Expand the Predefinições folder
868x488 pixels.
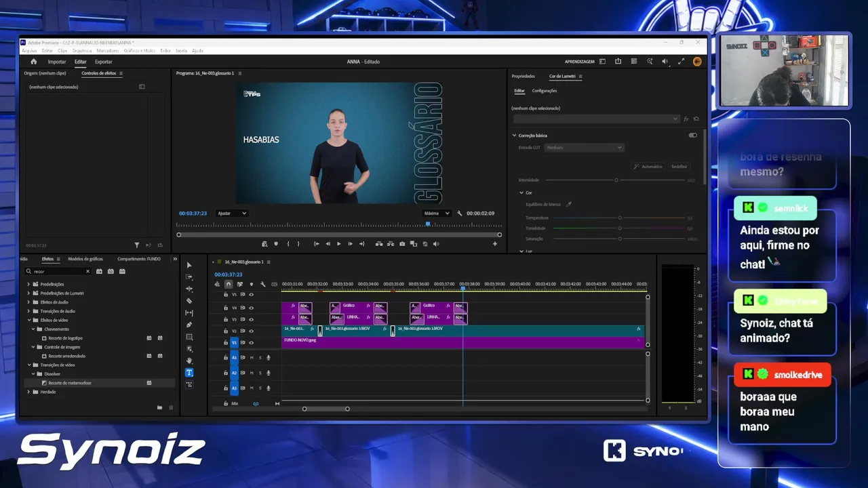[28, 284]
